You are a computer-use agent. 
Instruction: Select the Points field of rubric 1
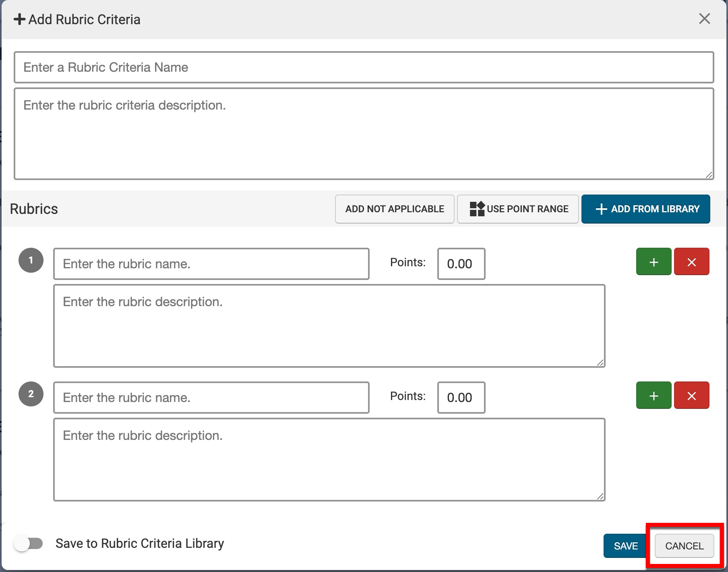tap(461, 264)
